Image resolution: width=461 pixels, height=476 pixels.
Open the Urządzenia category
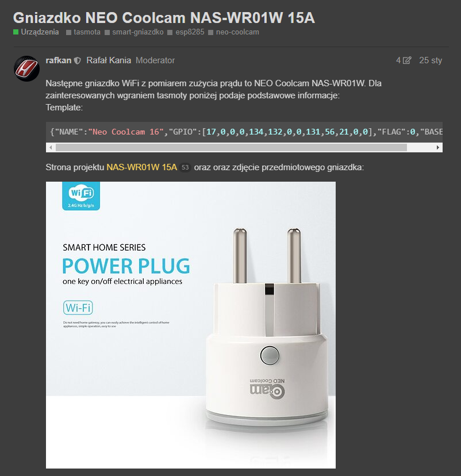pyautogui.click(x=40, y=32)
